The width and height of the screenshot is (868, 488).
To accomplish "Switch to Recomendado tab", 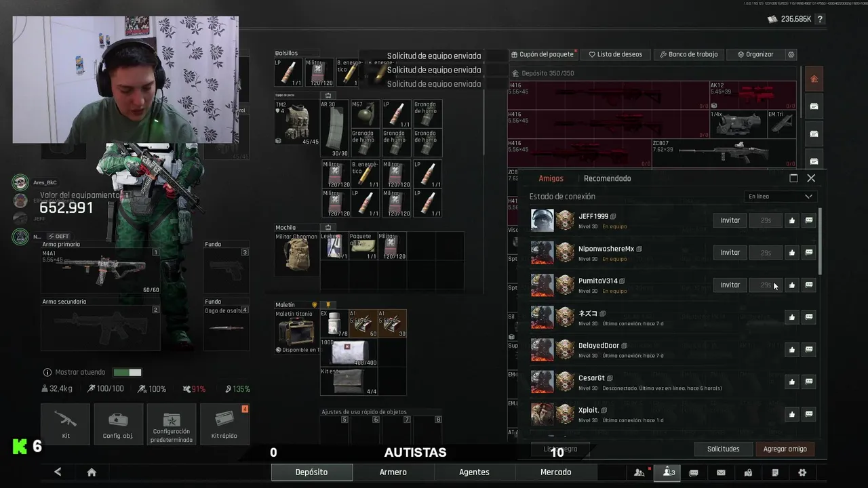I will [607, 178].
